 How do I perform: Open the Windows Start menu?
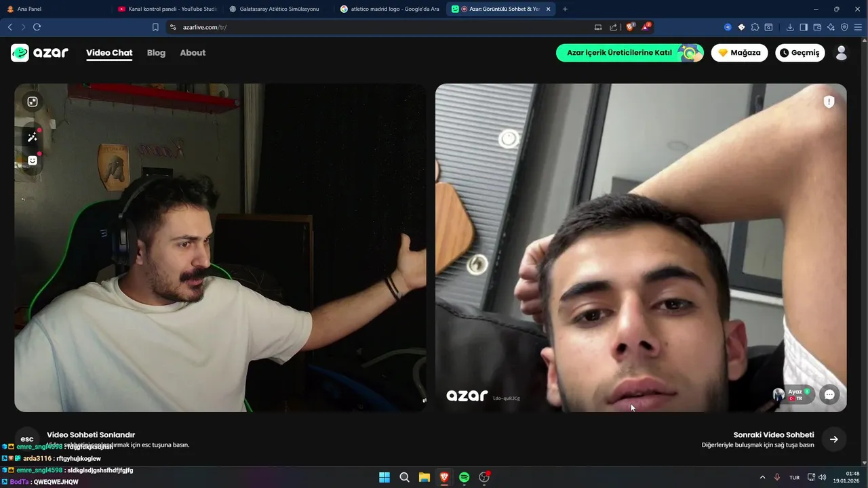pos(384,477)
